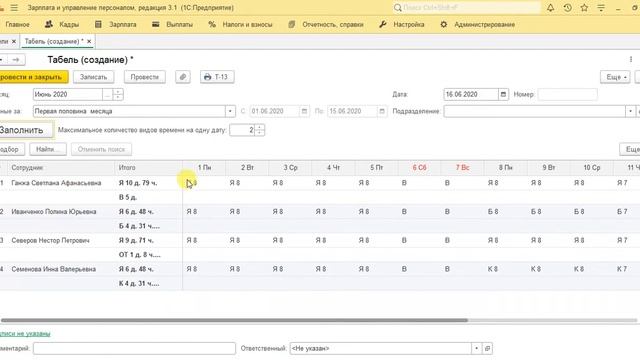Viewport: 640px width, 360px height.
Task: Close the Табель (создание) tab
Action: 89,41
